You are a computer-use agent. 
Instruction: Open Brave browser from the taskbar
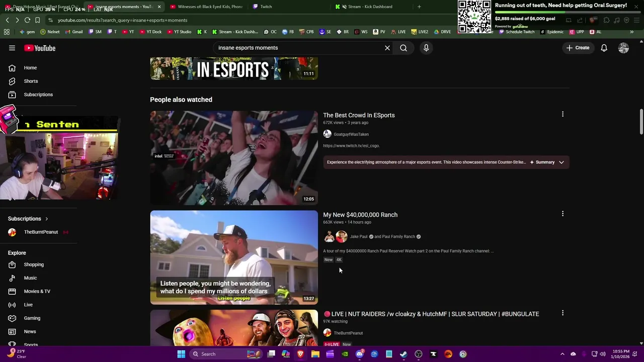coord(300,354)
